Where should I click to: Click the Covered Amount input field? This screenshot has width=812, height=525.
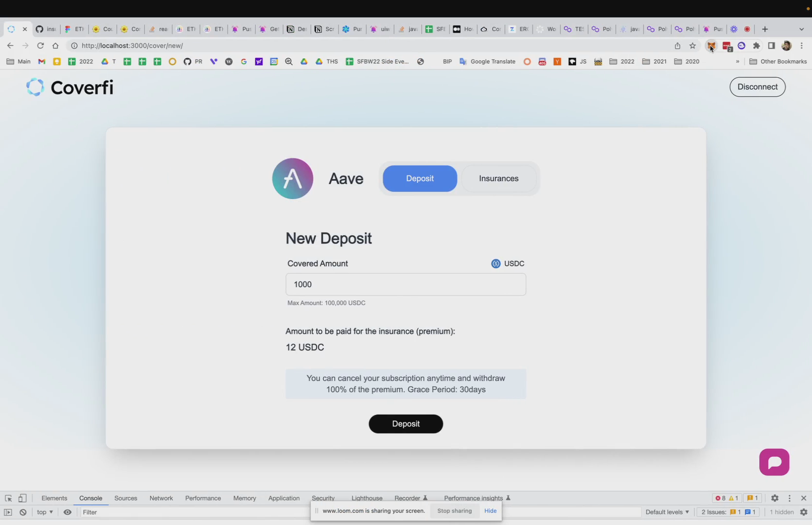(x=406, y=284)
